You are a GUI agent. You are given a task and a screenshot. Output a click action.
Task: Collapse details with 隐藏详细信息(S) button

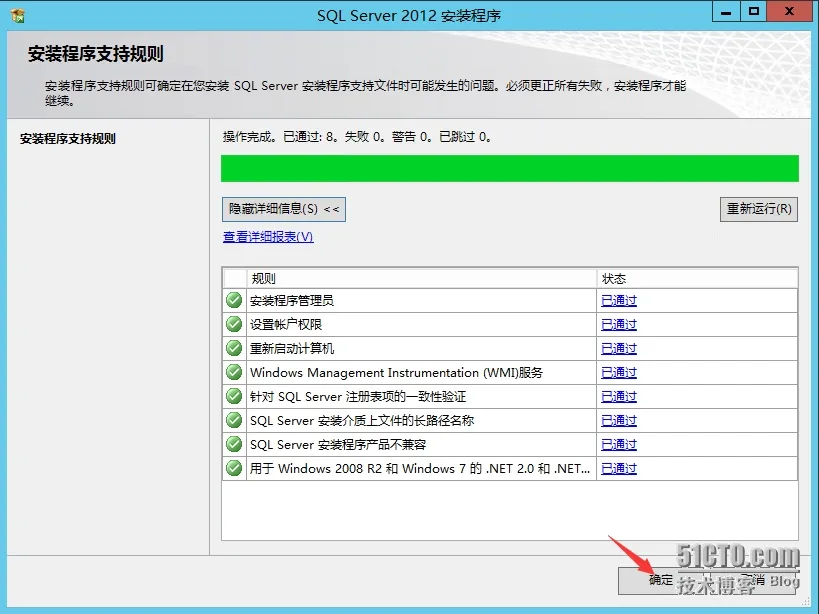click(284, 209)
